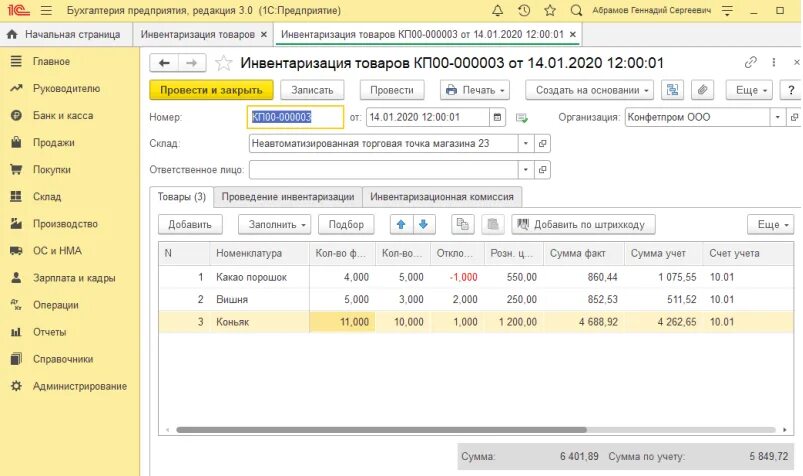Click Записать button

312,90
